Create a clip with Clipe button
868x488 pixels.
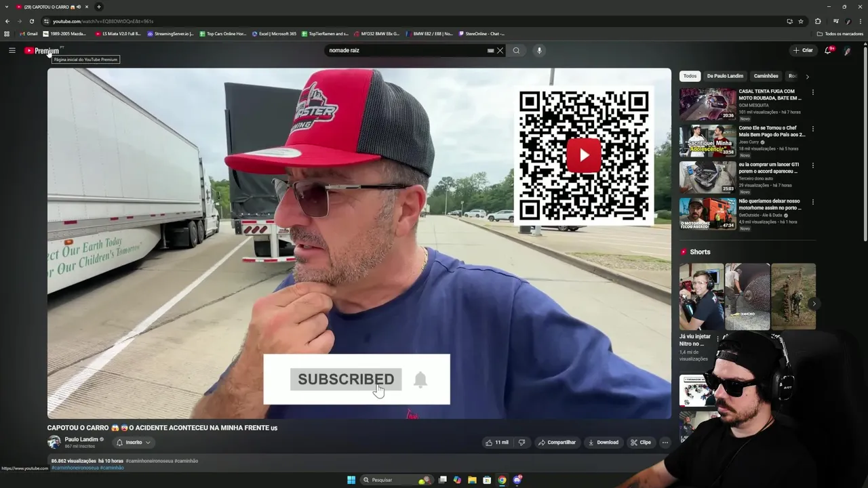coord(640,443)
